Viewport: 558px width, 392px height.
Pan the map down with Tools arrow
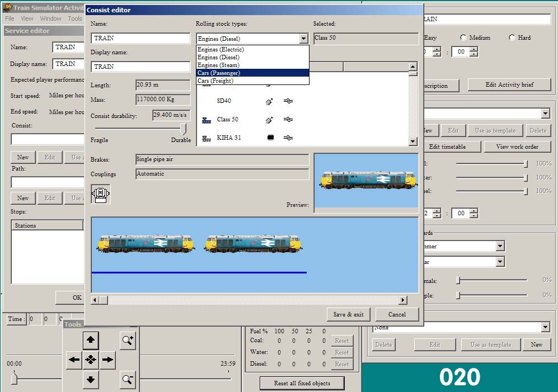coord(91,380)
